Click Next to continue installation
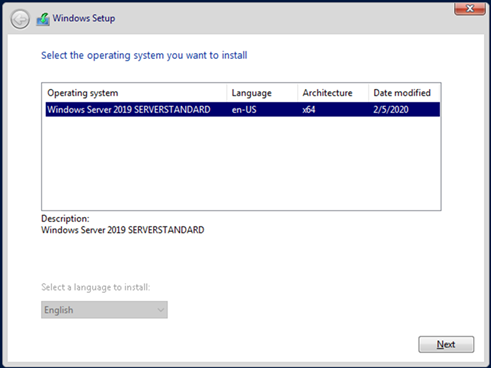Screen dimensions: 491x368 446,344
